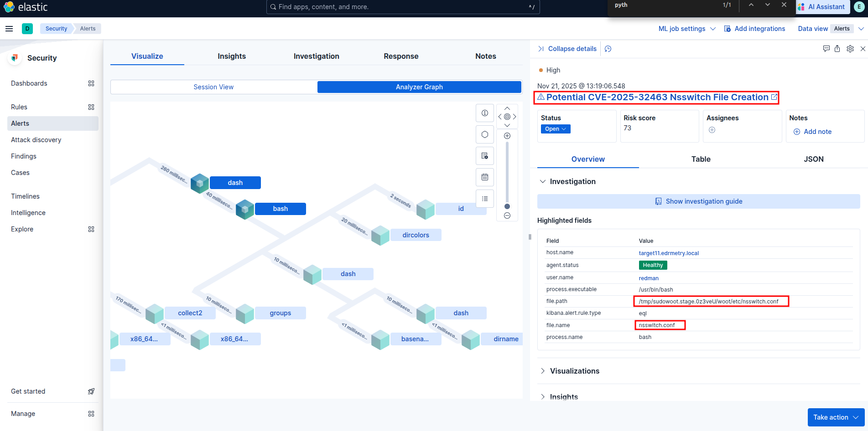This screenshot has width=868, height=431.
Task: Switch to the Investigation tab
Action: (316, 56)
